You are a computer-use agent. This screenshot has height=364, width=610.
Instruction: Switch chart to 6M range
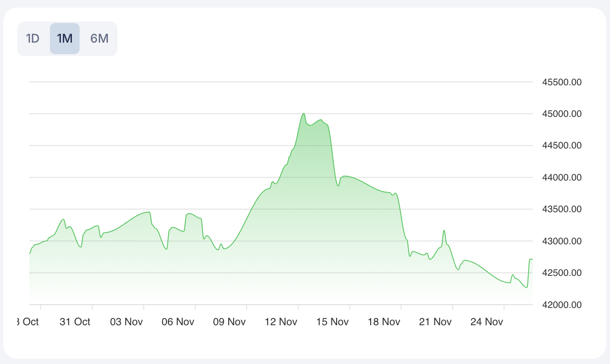click(x=99, y=39)
